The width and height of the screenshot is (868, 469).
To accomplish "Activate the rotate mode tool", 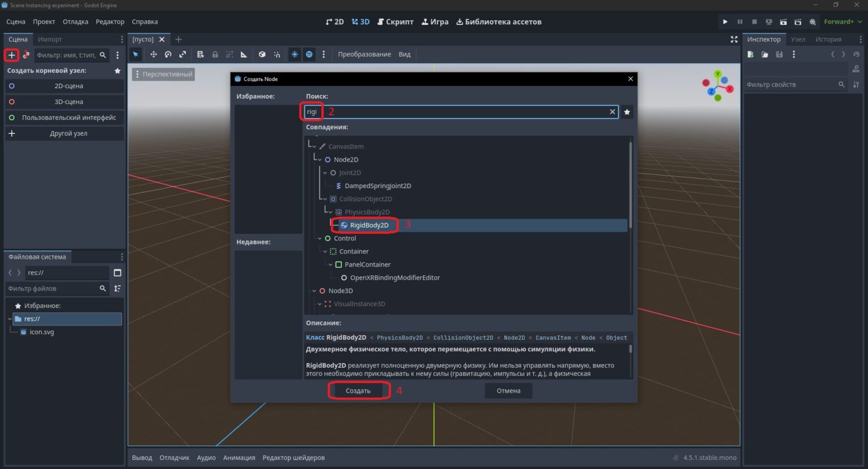I will click(168, 54).
